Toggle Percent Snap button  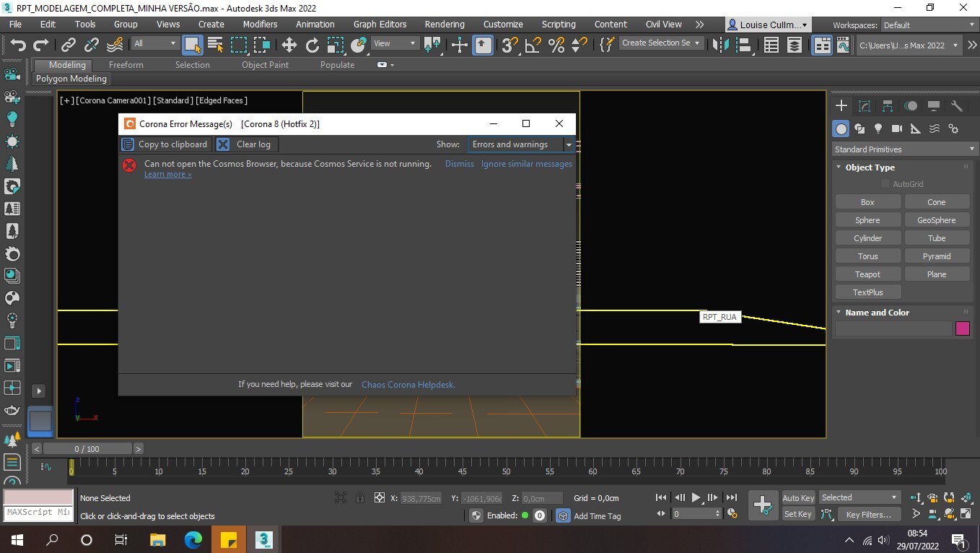click(x=556, y=45)
